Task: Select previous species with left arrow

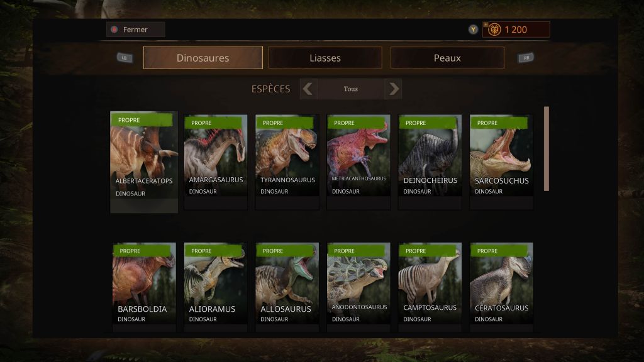Action: click(308, 89)
